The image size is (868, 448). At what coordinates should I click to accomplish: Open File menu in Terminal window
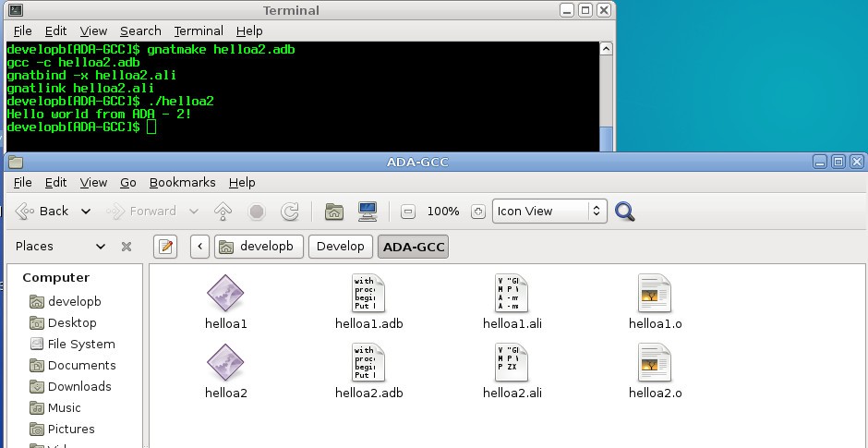click(x=23, y=31)
